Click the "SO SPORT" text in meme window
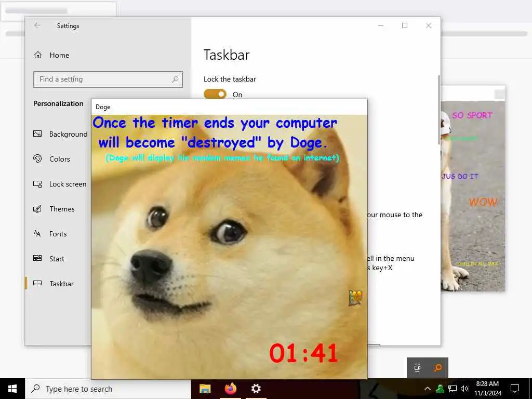The image size is (532, 399). click(x=472, y=115)
